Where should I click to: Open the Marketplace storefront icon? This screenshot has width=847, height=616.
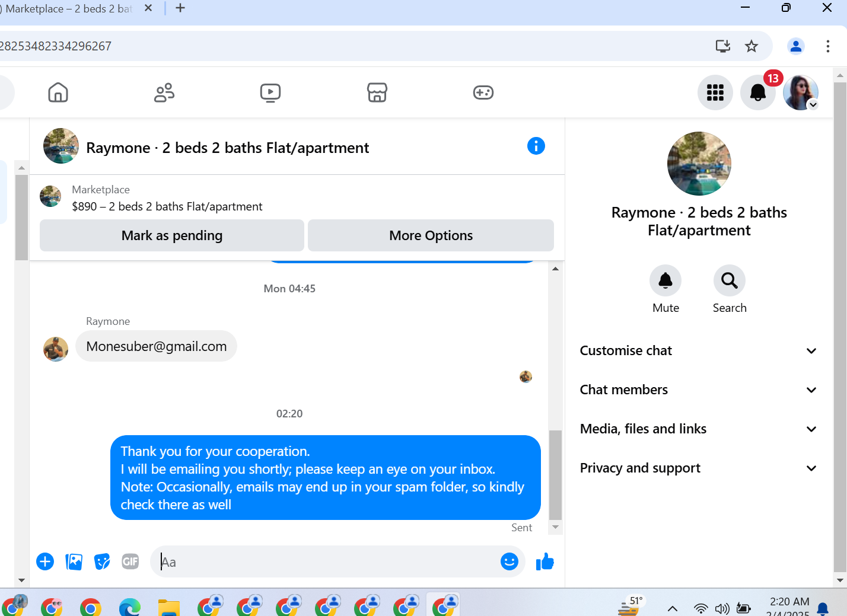[377, 92]
